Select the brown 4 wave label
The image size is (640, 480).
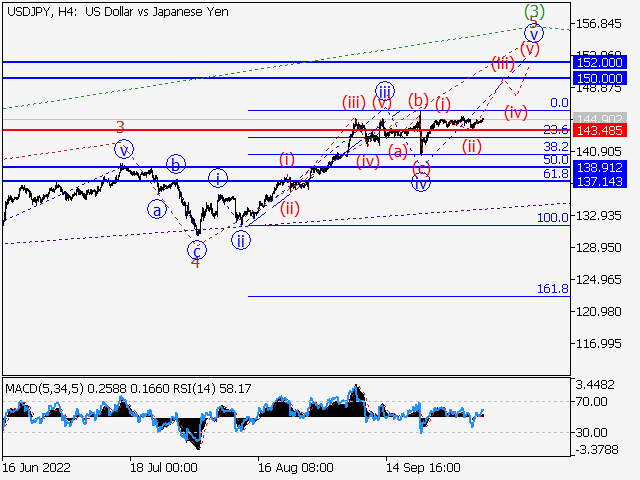click(x=196, y=263)
